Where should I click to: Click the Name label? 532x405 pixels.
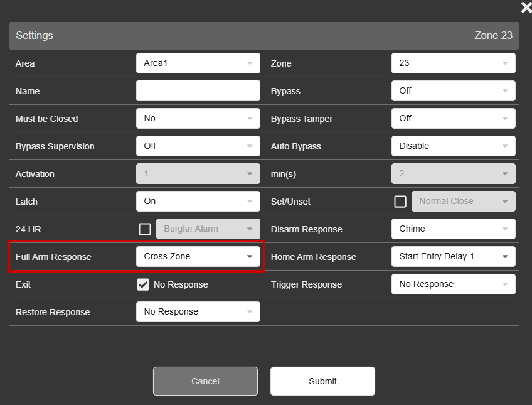click(28, 91)
